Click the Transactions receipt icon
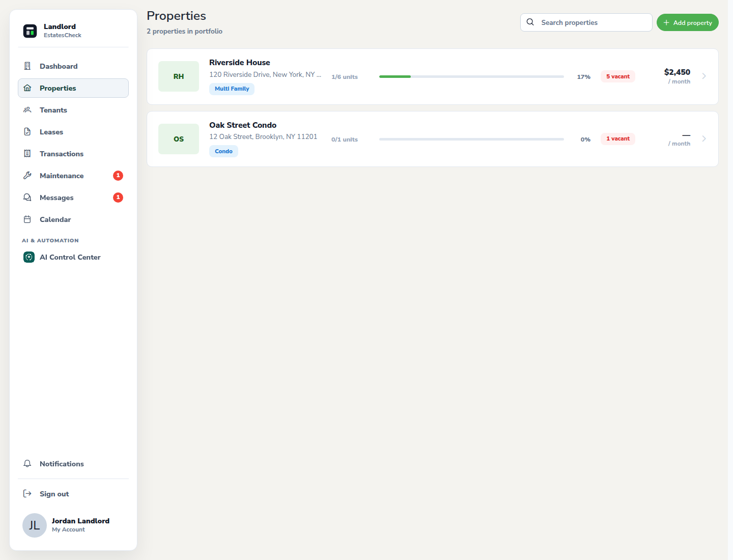 [27, 154]
